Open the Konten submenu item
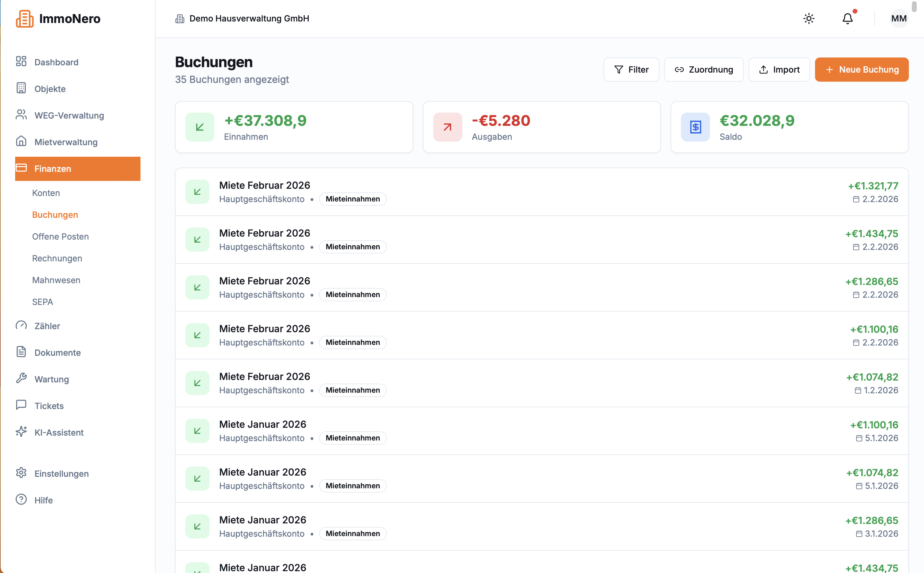The image size is (924, 573). (x=46, y=193)
